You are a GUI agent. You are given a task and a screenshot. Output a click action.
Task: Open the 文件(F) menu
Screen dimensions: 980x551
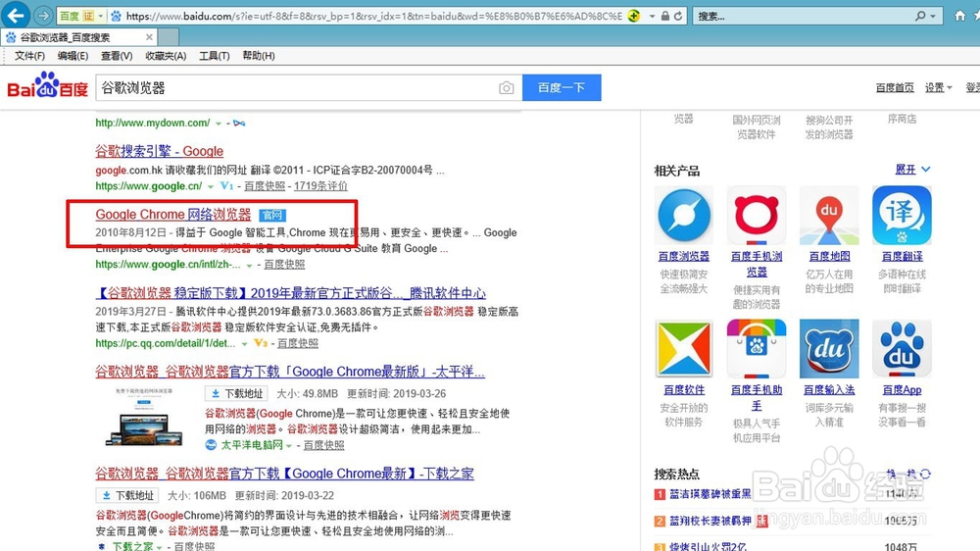click(x=29, y=56)
